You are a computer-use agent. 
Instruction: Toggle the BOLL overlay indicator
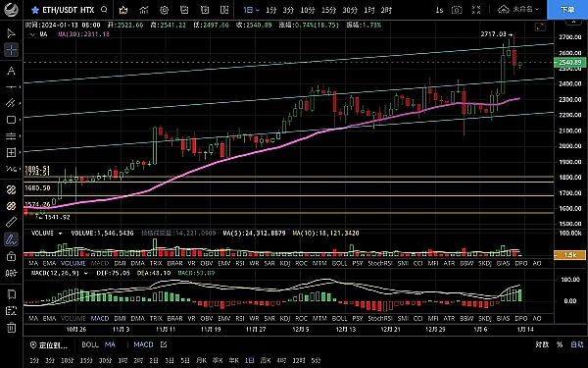90,344
